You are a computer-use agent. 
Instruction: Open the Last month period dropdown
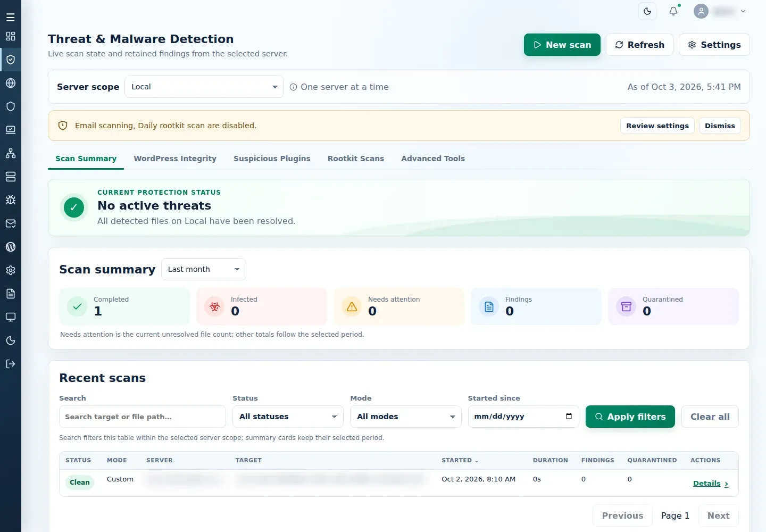point(204,269)
